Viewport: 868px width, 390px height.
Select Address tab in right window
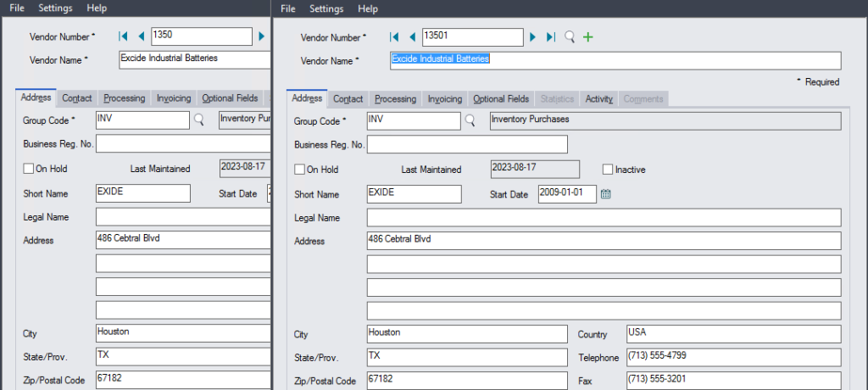click(307, 98)
